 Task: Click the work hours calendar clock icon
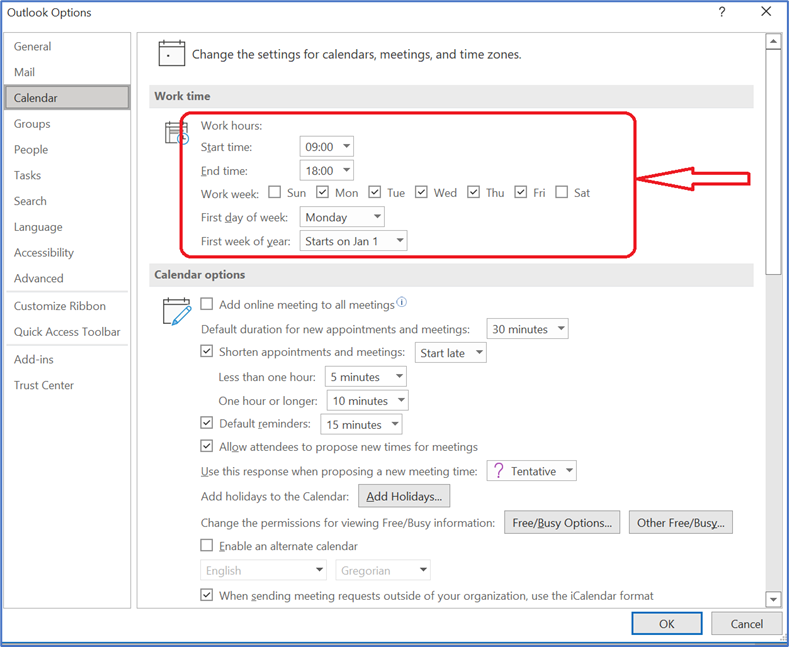click(x=177, y=133)
